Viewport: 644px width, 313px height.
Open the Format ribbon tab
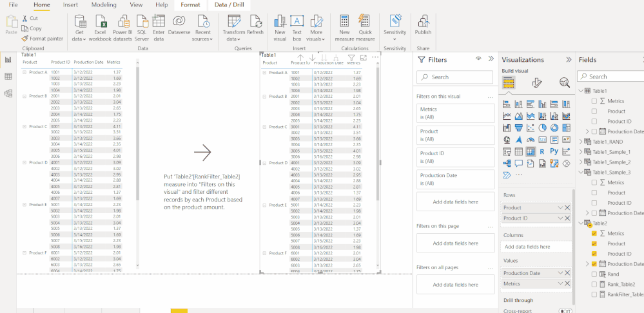click(x=190, y=5)
